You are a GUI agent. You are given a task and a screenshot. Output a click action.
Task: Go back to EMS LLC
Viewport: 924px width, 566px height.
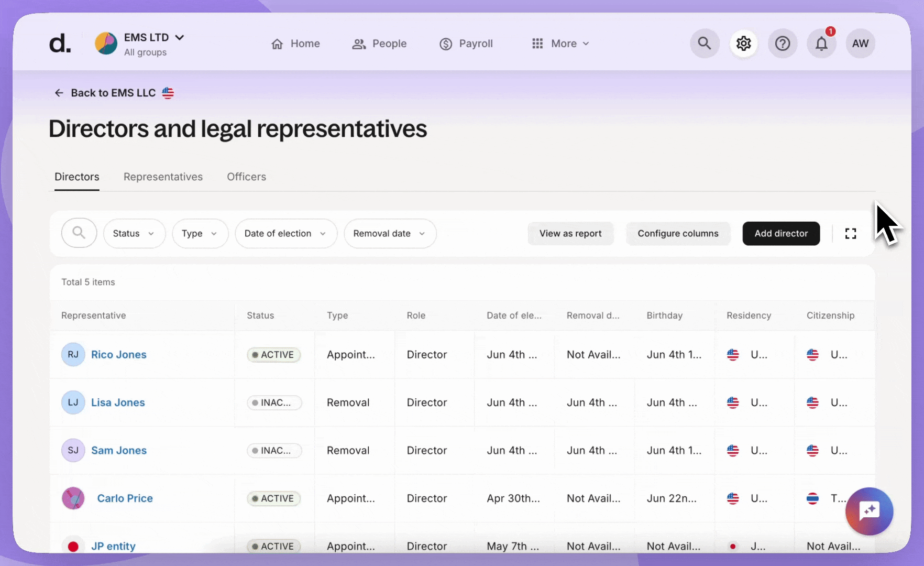113,93
